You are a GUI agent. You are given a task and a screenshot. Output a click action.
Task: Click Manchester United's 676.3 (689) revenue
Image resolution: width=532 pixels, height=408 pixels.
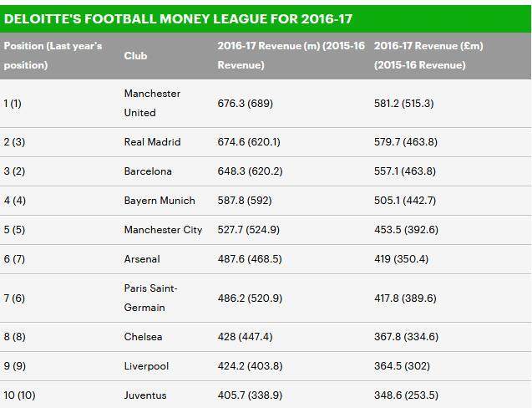point(245,104)
